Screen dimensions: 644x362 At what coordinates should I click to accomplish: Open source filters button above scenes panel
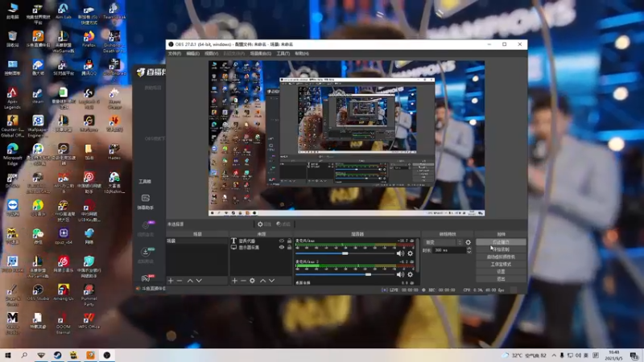point(283,224)
